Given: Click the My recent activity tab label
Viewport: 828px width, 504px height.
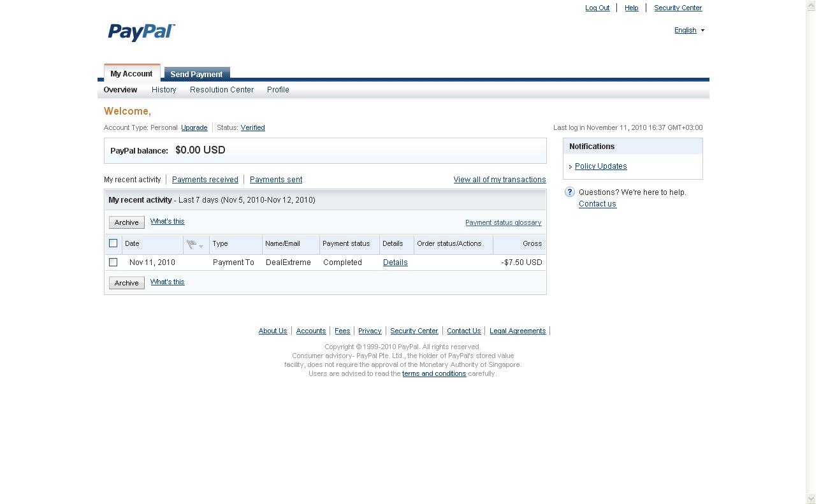Looking at the screenshot, I should [x=133, y=180].
